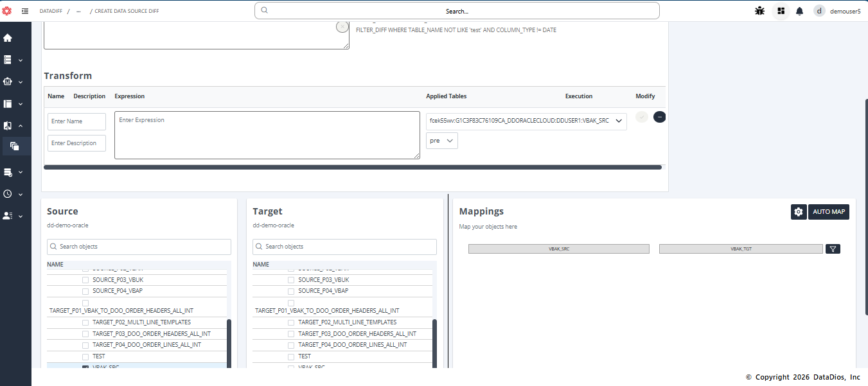
Task: Open mapping settings gear icon
Action: pos(798,212)
